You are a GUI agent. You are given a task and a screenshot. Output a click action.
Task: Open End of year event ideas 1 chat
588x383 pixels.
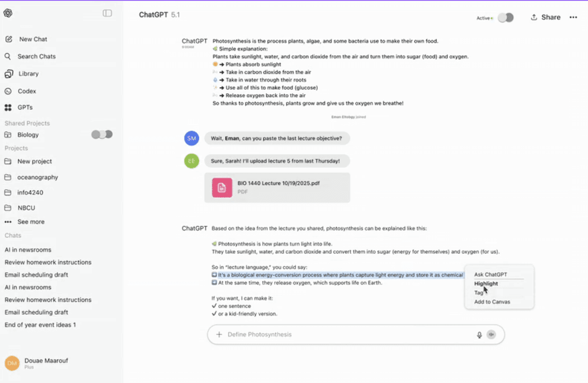(x=40, y=325)
